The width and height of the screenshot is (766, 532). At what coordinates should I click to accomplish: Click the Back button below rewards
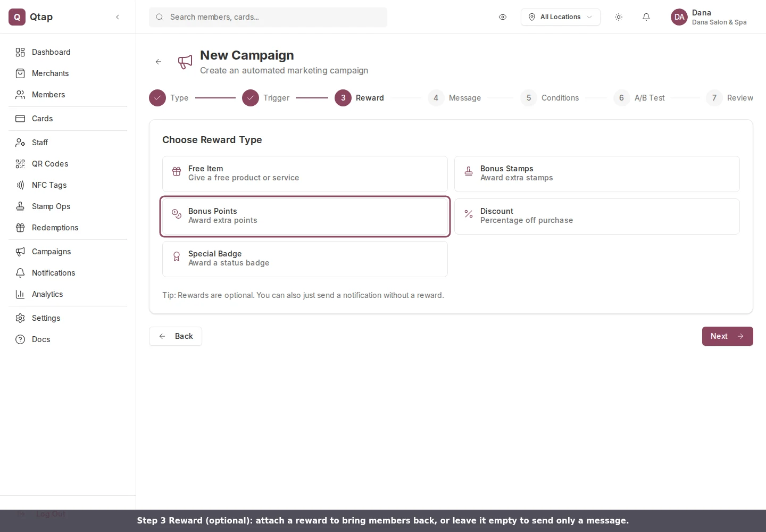pos(176,336)
